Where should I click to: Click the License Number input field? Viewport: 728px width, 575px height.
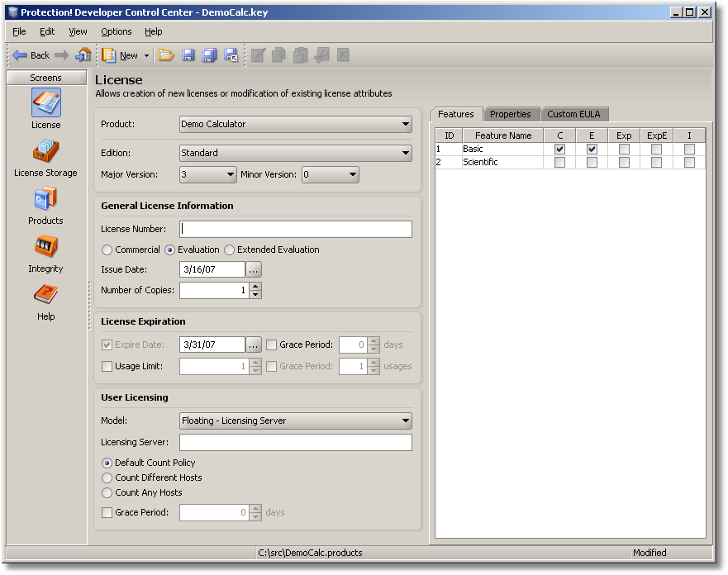296,229
